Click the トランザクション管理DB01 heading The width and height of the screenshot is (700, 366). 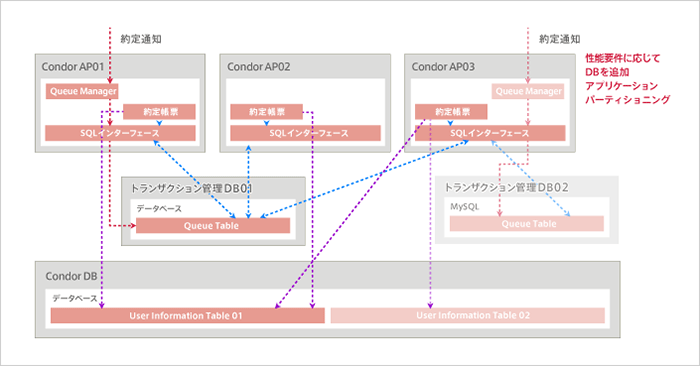pyautogui.click(x=192, y=189)
